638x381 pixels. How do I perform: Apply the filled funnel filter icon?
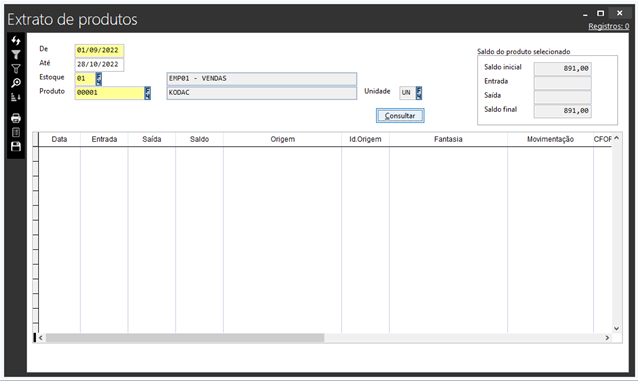(x=16, y=55)
